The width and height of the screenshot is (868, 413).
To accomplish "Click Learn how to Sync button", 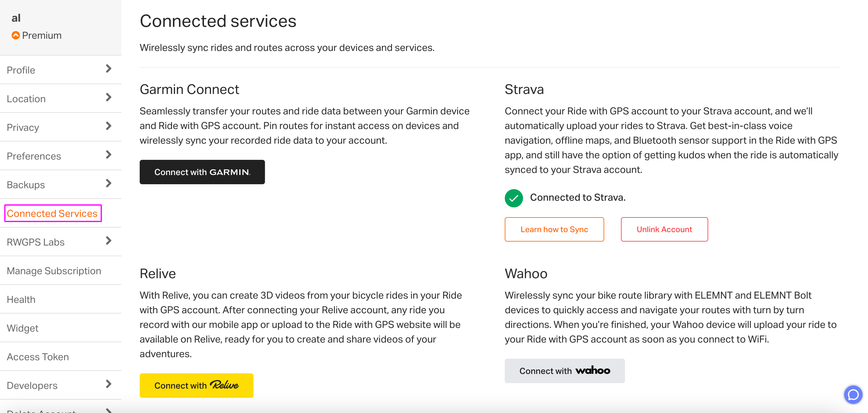I will coord(554,229).
